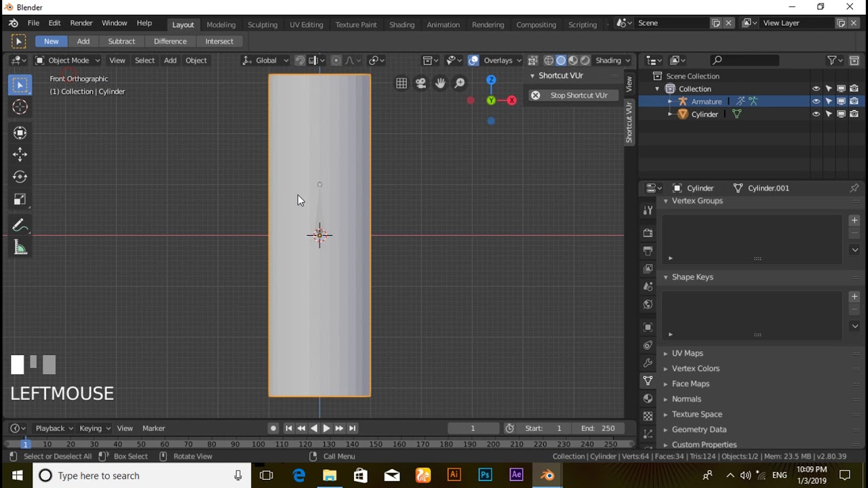Image resolution: width=868 pixels, height=488 pixels.
Task: Expand the UV Maps panel
Action: pos(687,353)
